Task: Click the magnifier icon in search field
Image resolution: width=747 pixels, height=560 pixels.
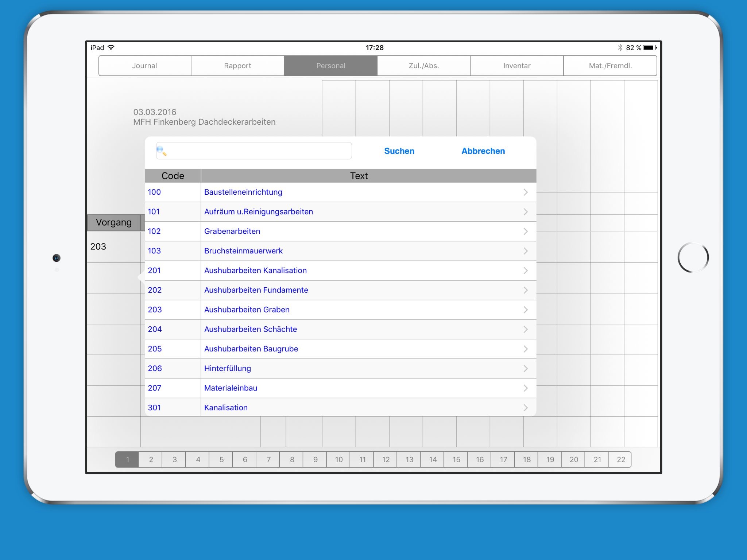Action: click(x=162, y=151)
